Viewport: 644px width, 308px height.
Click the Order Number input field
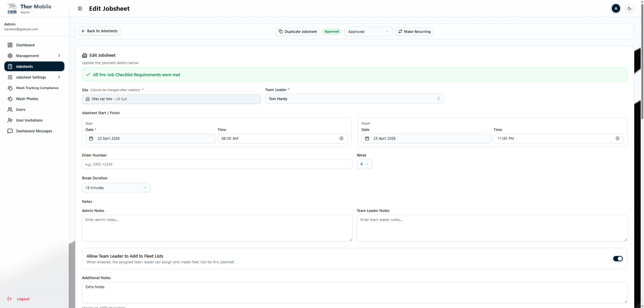pos(217,164)
